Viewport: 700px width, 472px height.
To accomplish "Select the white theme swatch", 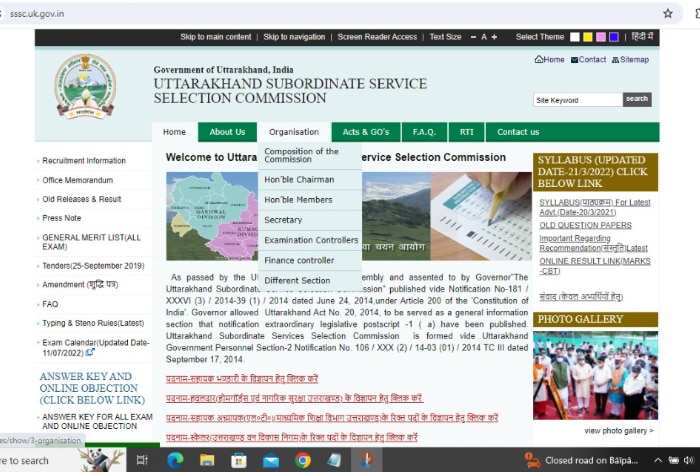I will [x=575, y=37].
